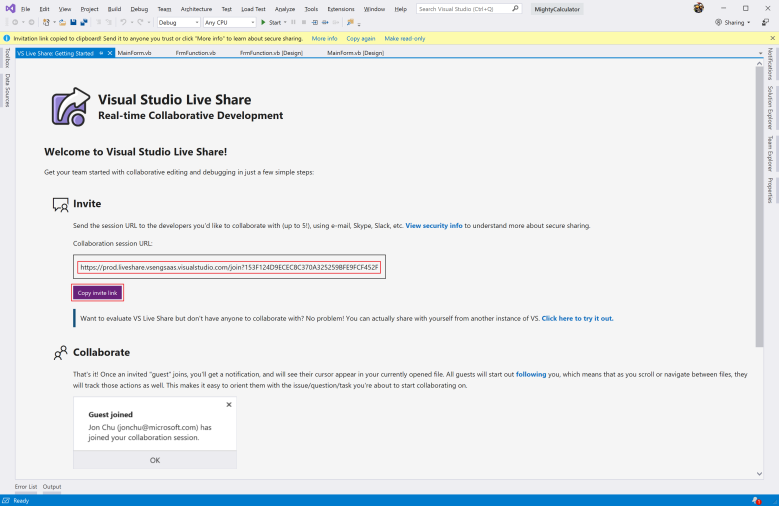Expand the toolbar overflow options arrow

359,23
